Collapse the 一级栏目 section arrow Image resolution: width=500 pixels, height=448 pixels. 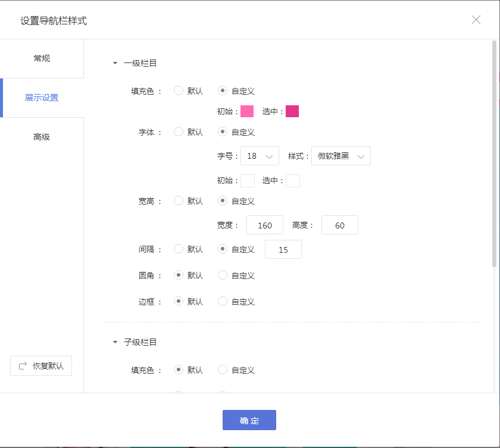(115, 63)
